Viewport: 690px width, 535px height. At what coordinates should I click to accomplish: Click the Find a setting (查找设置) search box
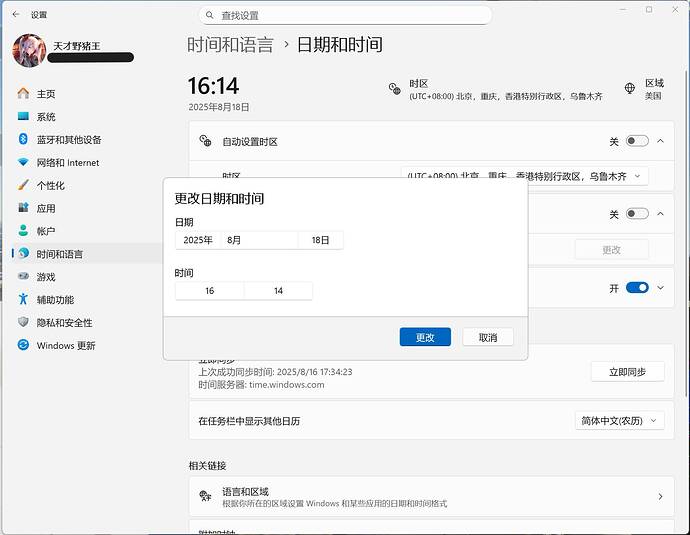[345, 15]
